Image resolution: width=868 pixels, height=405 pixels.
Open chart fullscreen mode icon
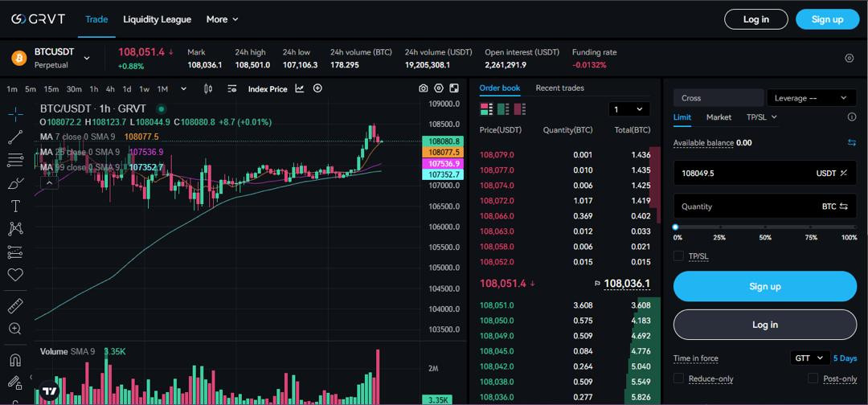[454, 88]
